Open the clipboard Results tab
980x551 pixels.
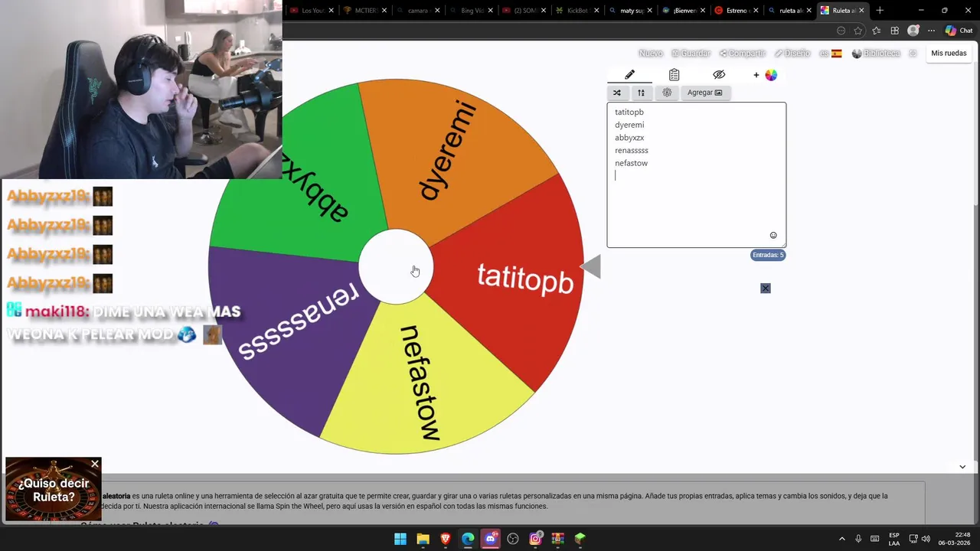[674, 74]
